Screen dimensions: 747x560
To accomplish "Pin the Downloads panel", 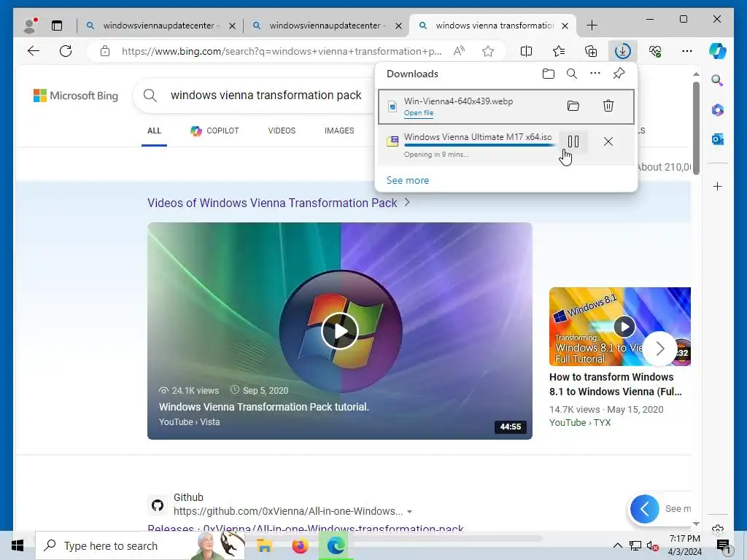I will click(619, 74).
